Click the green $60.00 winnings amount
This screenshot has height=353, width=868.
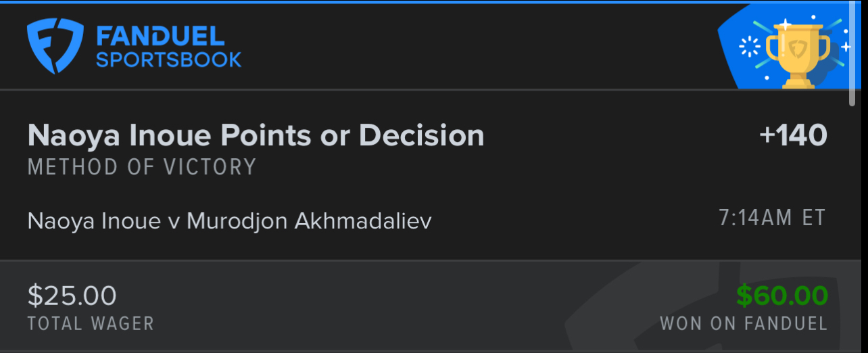click(x=781, y=296)
